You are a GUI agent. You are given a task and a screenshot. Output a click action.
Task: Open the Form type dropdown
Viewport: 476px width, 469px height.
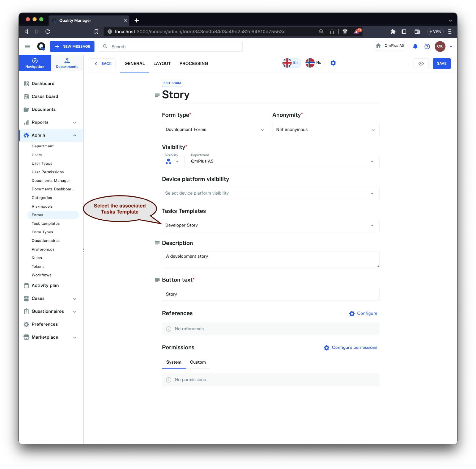coord(215,130)
